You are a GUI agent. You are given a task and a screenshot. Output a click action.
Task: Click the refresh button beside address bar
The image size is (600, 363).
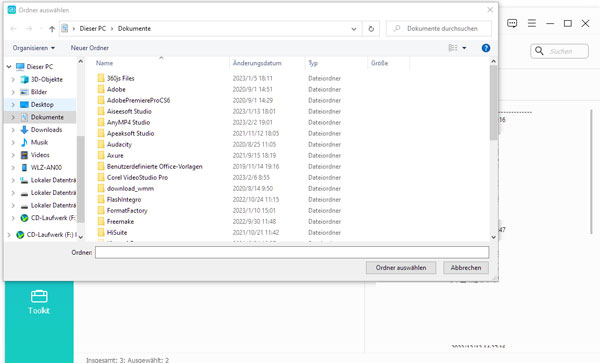(x=371, y=29)
